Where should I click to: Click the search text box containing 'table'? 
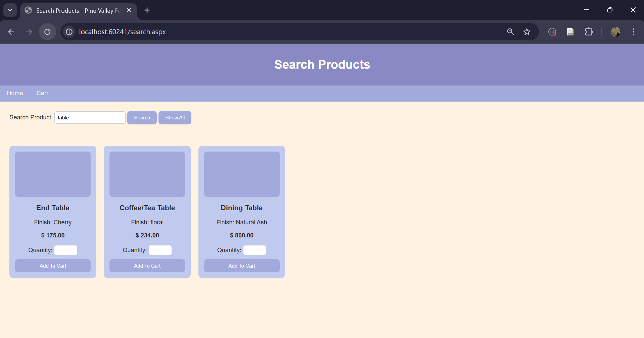(x=90, y=117)
